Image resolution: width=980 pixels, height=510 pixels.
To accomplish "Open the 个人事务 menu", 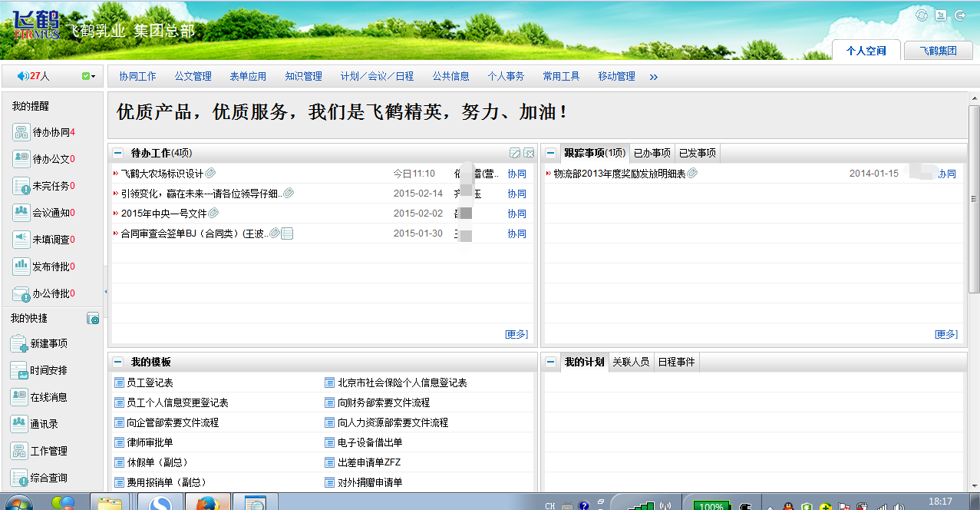I will pyautogui.click(x=506, y=76).
